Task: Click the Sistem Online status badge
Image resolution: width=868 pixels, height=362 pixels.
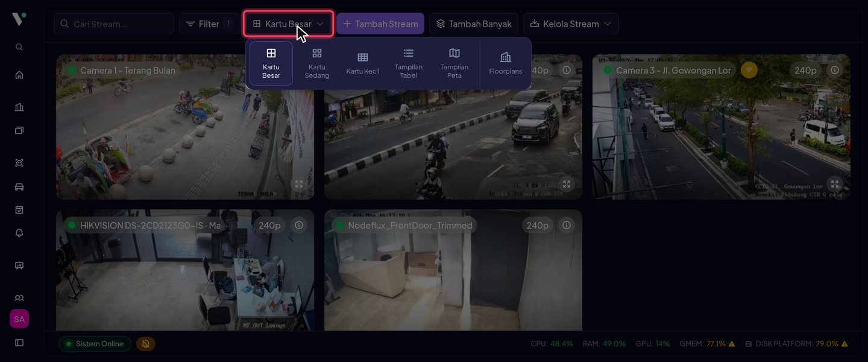Action: [x=95, y=344]
